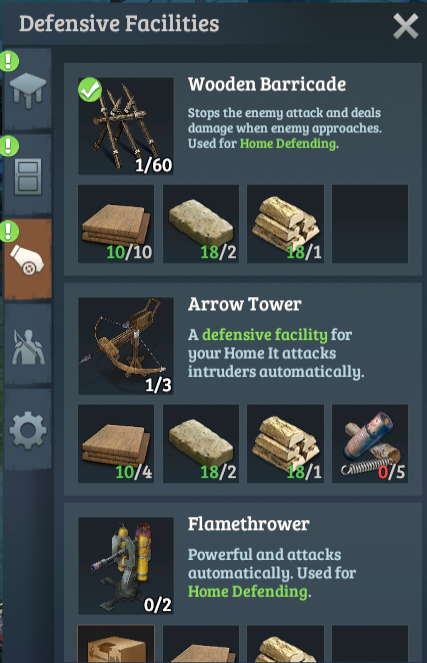Tap wood planks 10/10 under Wooden Barricade
The height and width of the screenshot is (663, 427).
pyautogui.click(x=116, y=224)
